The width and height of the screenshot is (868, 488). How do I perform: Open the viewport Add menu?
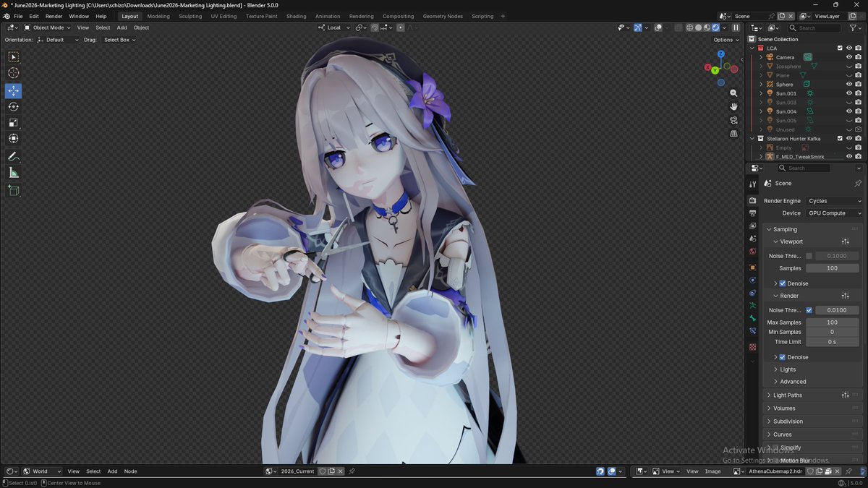(x=122, y=27)
